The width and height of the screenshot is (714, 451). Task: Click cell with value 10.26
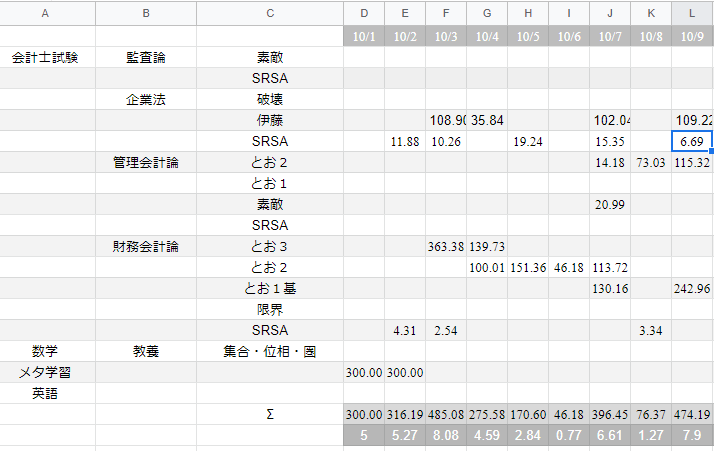(x=446, y=141)
